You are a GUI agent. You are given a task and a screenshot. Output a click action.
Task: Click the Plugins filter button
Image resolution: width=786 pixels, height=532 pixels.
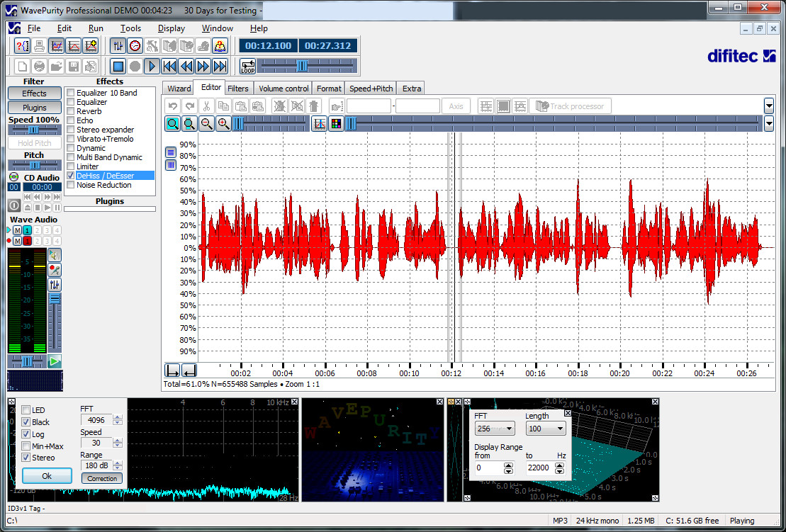35,108
